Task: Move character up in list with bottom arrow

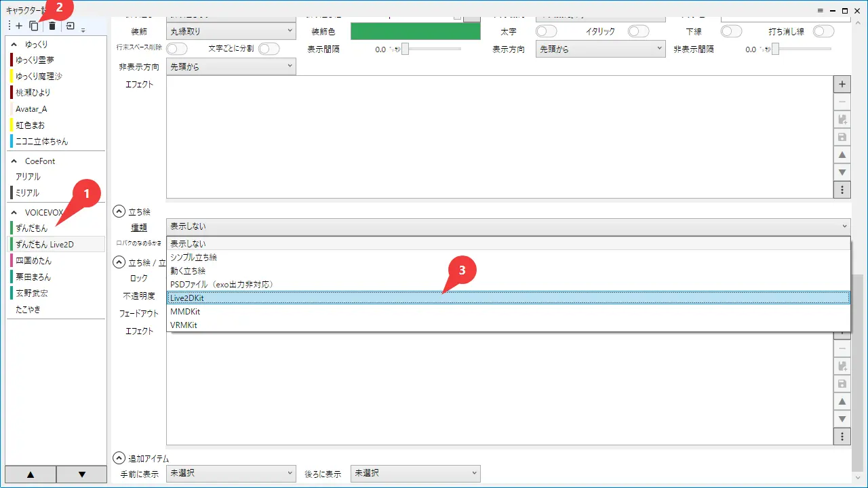Action: (31, 474)
